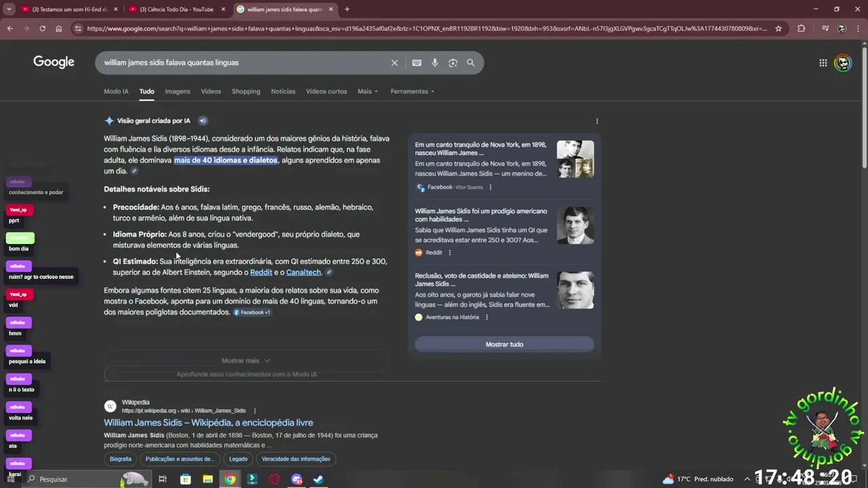Start voice search with the microphone icon
The height and width of the screenshot is (488, 868).
pyautogui.click(x=435, y=62)
